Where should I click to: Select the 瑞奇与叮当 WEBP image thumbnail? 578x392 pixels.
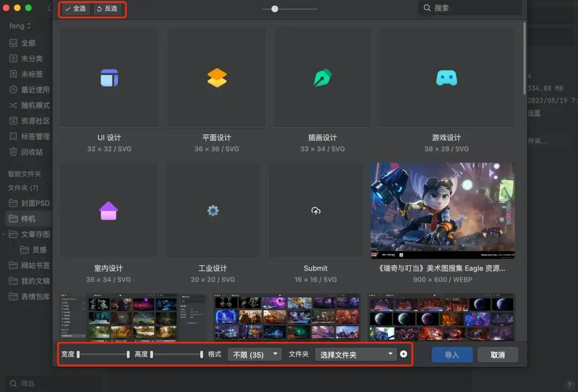click(x=443, y=210)
